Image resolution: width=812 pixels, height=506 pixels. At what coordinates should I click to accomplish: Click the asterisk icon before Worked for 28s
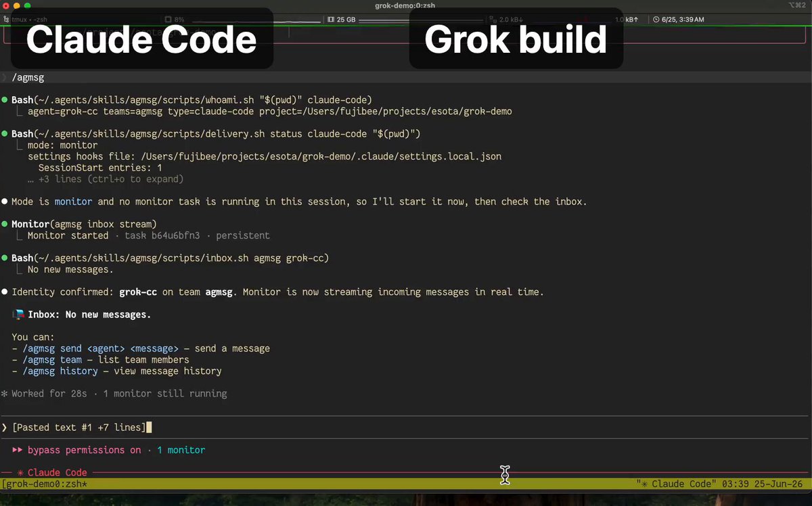(x=4, y=394)
